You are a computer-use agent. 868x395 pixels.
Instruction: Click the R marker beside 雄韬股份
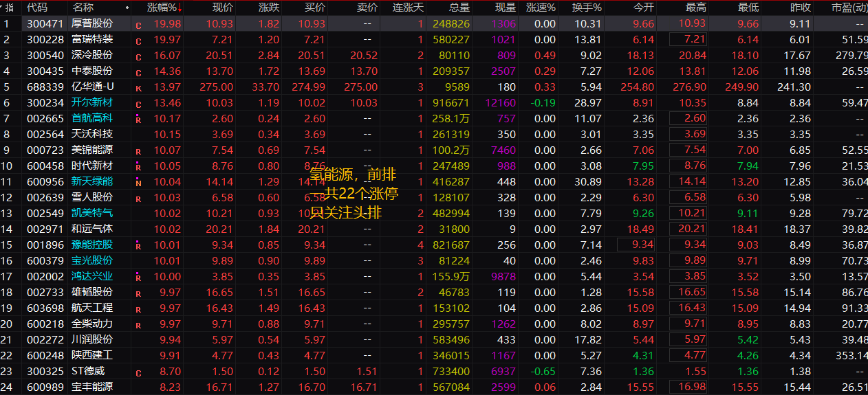(x=138, y=294)
